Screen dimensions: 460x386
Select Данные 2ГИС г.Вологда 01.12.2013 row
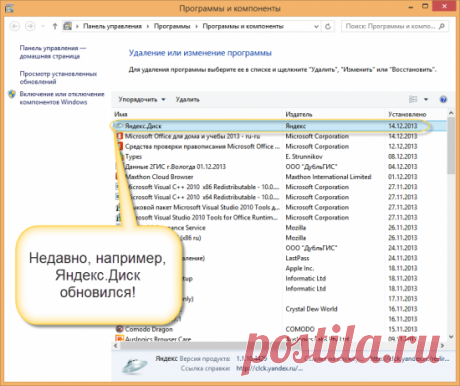coord(279,166)
